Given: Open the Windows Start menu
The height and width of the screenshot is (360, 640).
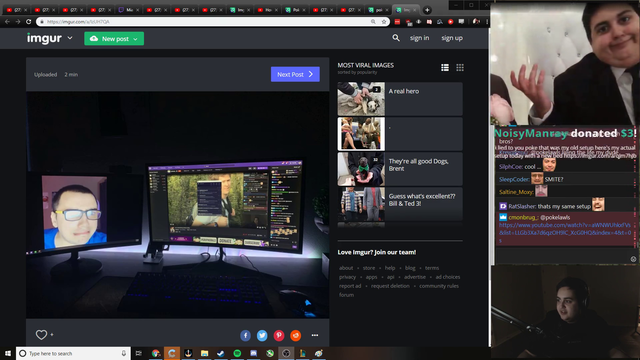Looking at the screenshot, I should (8, 353).
